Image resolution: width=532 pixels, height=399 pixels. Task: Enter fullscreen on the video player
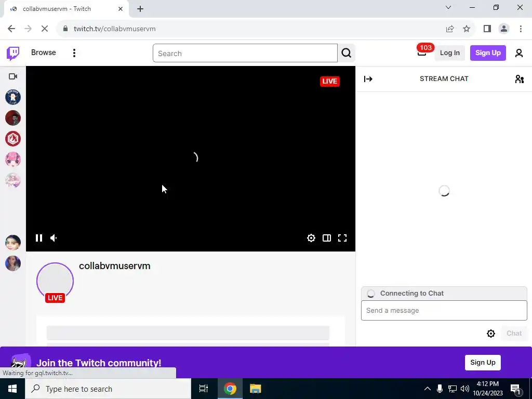[342, 238]
